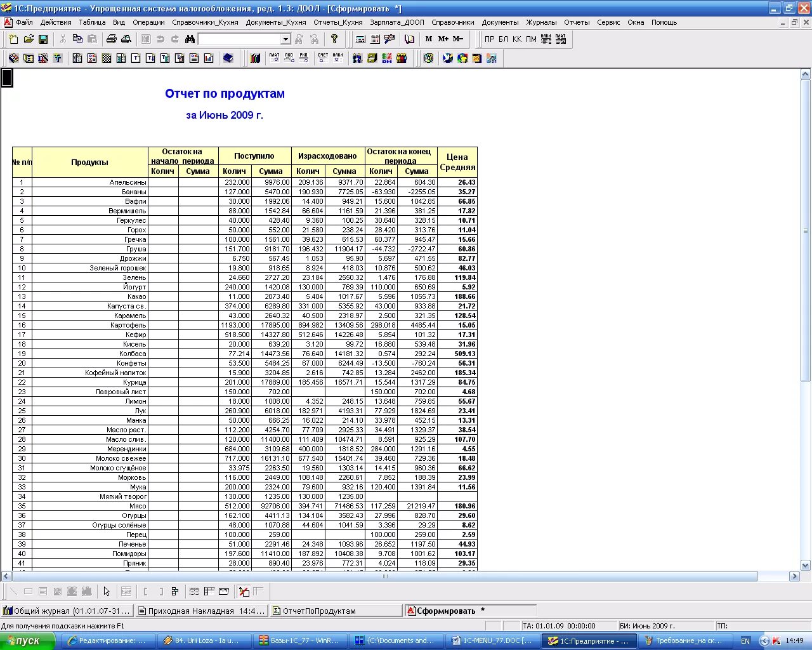The height and width of the screenshot is (650, 812).
Task: Click average price 509.13 for Колбаса
Action: point(457,354)
